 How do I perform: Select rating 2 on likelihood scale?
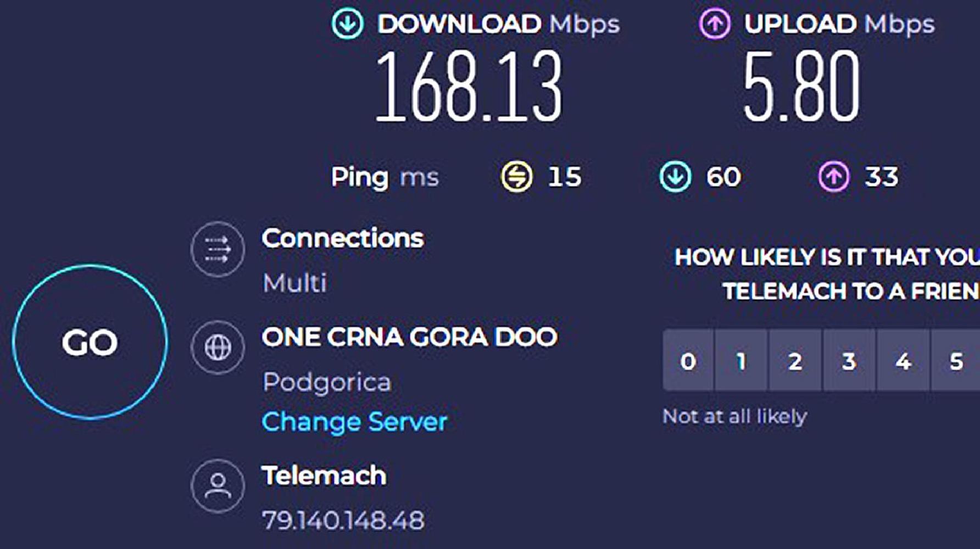(x=795, y=361)
